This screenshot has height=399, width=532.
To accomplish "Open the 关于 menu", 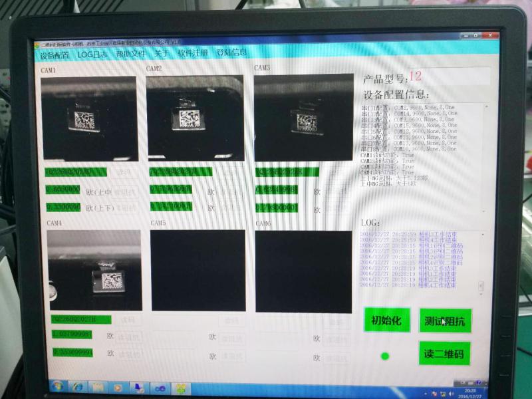I will tap(162, 53).
